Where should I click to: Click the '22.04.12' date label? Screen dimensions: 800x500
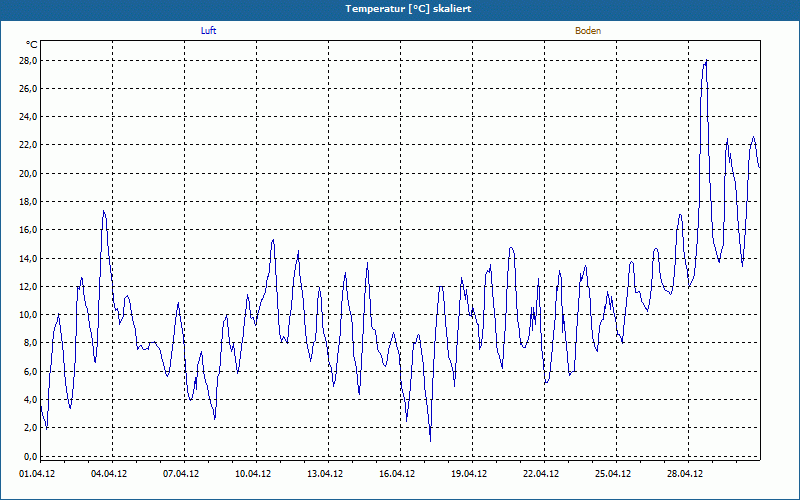click(x=541, y=474)
